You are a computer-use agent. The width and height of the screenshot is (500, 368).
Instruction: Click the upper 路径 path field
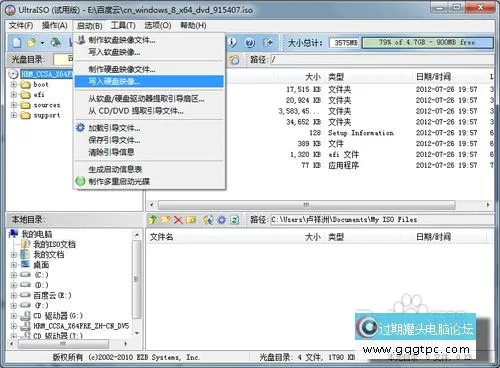382,60
